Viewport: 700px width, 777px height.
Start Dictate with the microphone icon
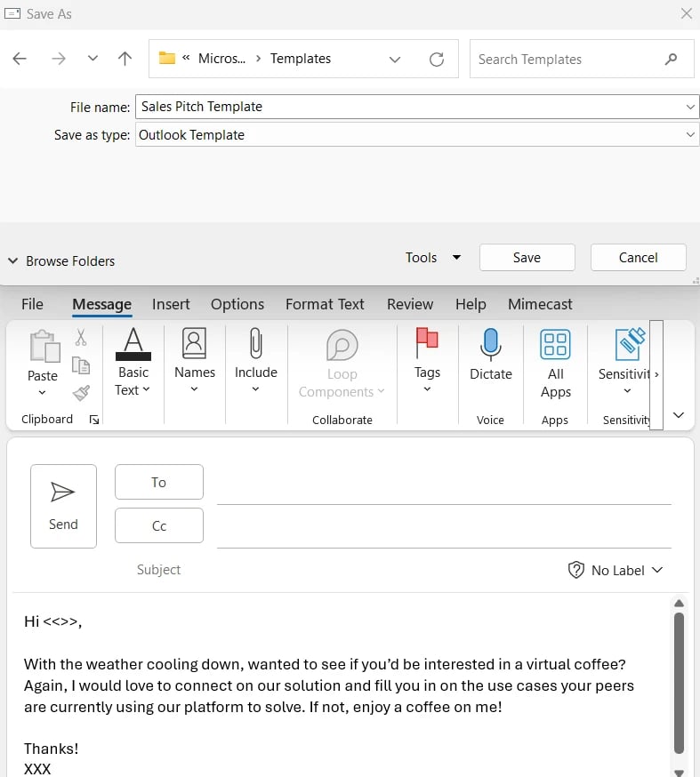490,344
